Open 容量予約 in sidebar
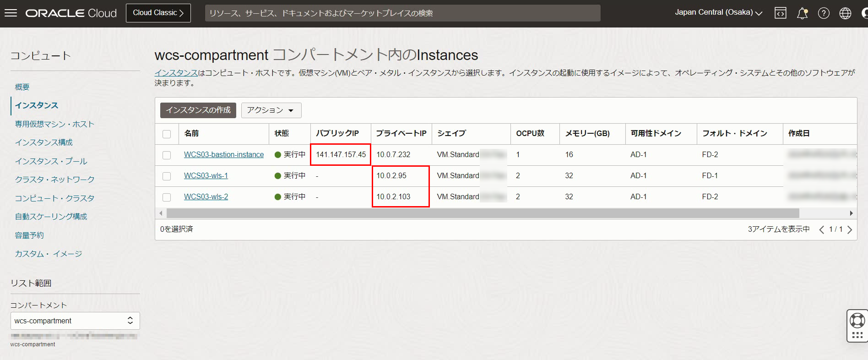The width and height of the screenshot is (868, 360). pyautogui.click(x=29, y=235)
